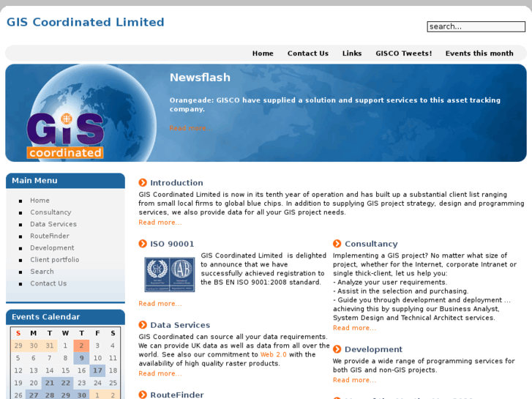
Task: Open the Consultancy article heading
Action: click(x=371, y=244)
